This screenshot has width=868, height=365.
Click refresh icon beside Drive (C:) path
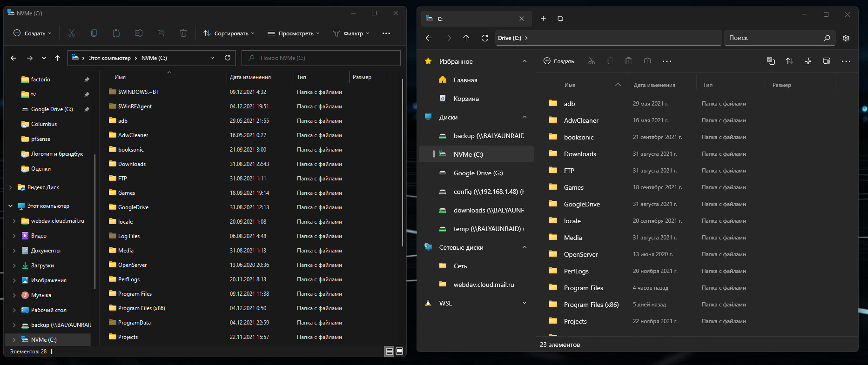pyautogui.click(x=484, y=38)
